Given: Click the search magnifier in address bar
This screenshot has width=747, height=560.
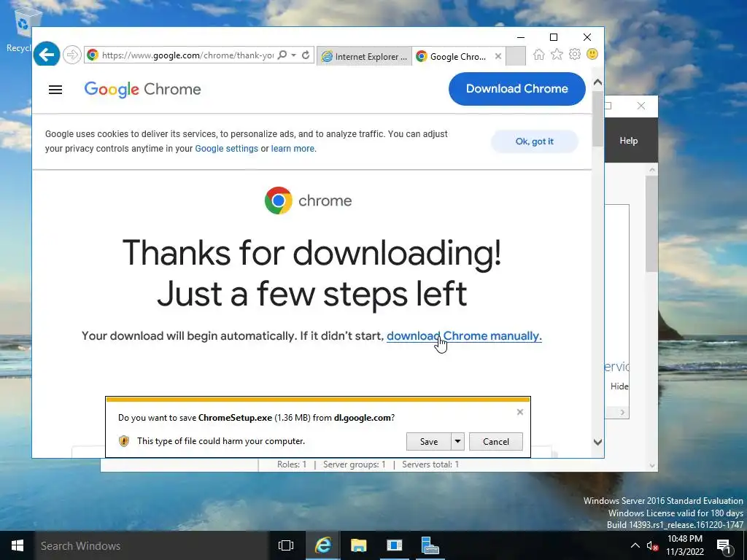Looking at the screenshot, I should (x=282, y=55).
